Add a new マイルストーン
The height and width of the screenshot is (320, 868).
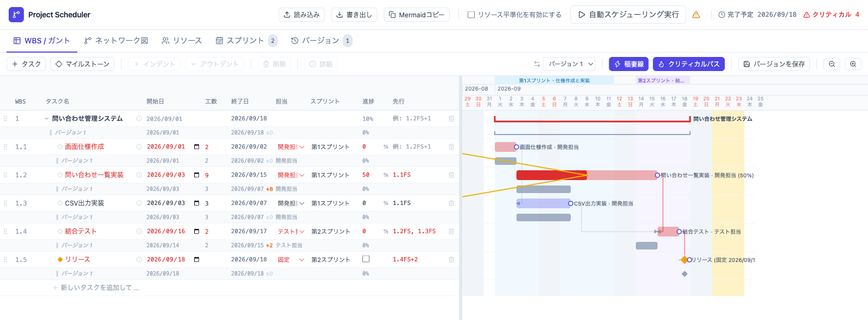[x=82, y=64]
